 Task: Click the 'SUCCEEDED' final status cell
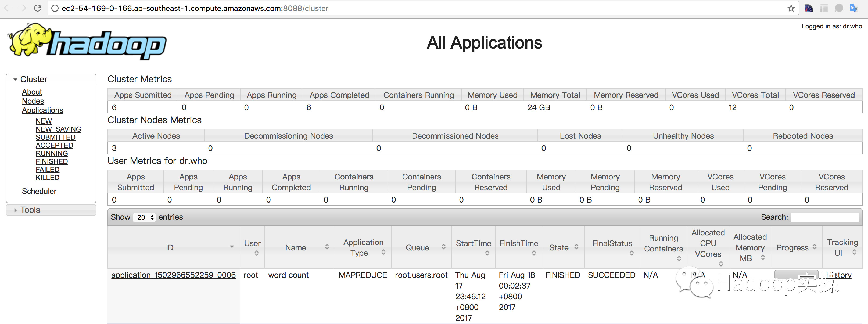tap(612, 275)
